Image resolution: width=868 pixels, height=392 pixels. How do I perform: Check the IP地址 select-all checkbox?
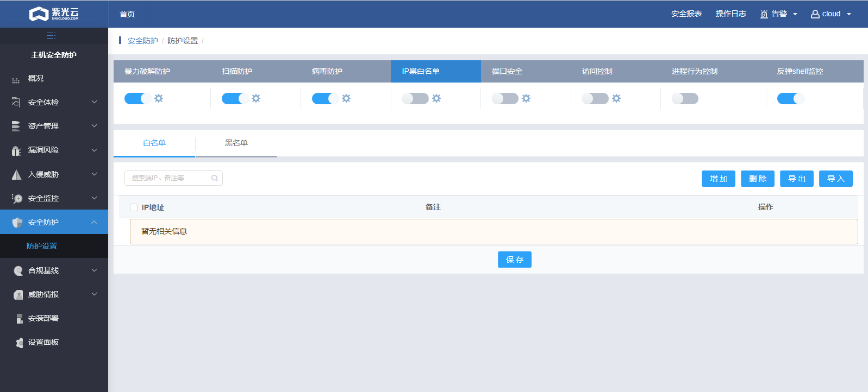[x=134, y=207]
